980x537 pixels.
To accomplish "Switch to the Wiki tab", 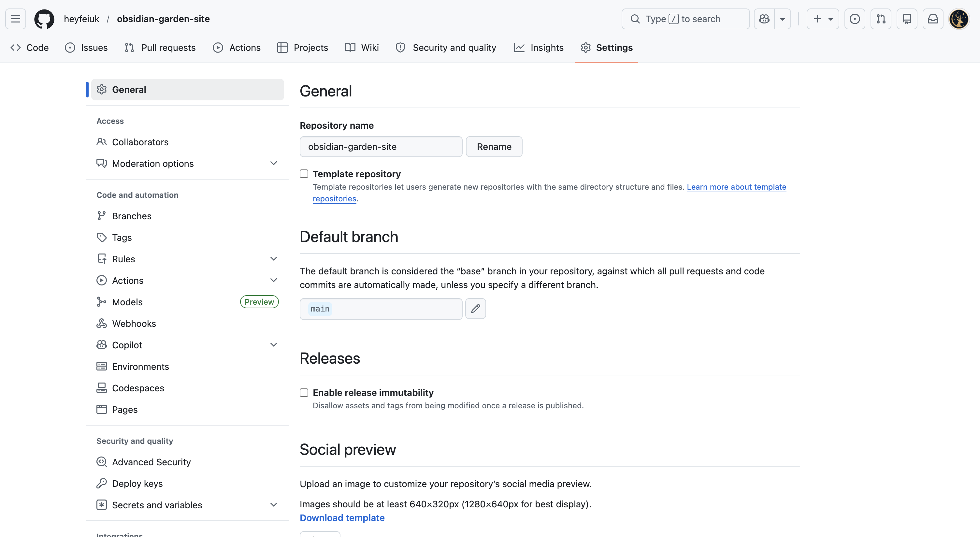I will (362, 48).
